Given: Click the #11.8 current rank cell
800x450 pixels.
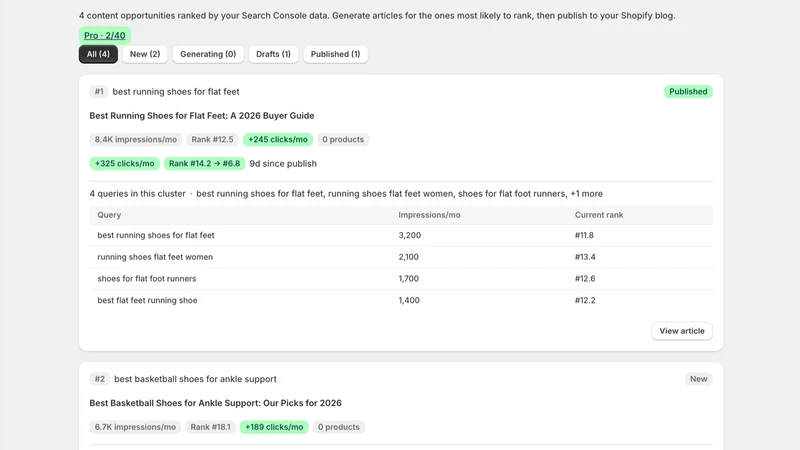Looking at the screenshot, I should 584,235.
